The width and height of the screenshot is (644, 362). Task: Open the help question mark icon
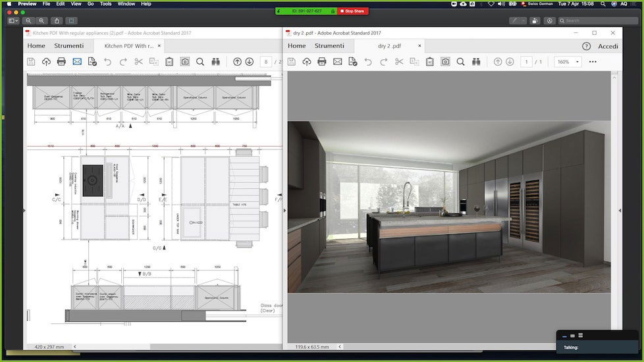coord(586,46)
